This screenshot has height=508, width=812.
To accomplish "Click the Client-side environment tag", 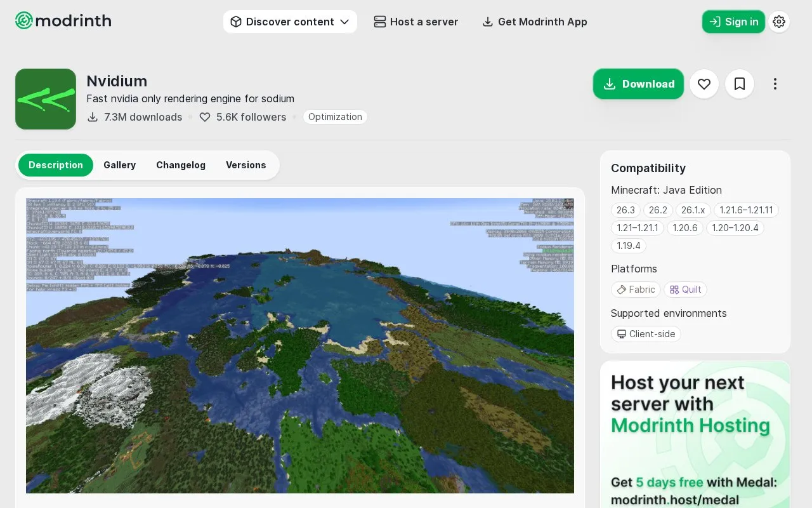I will 646,334.
